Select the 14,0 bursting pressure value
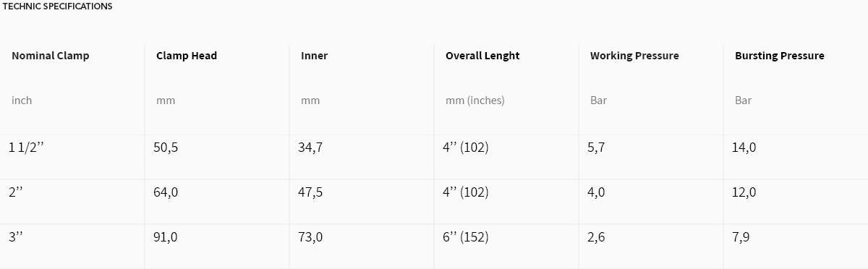The height and width of the screenshot is (269, 868). click(744, 148)
